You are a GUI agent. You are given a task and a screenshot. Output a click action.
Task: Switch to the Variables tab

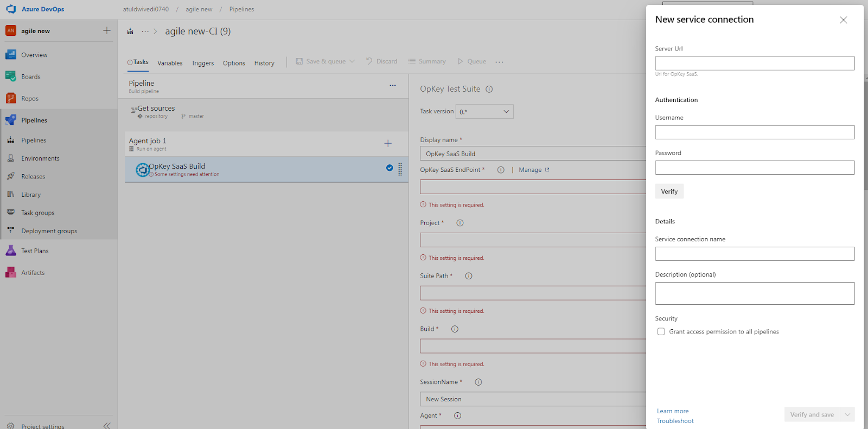170,63
